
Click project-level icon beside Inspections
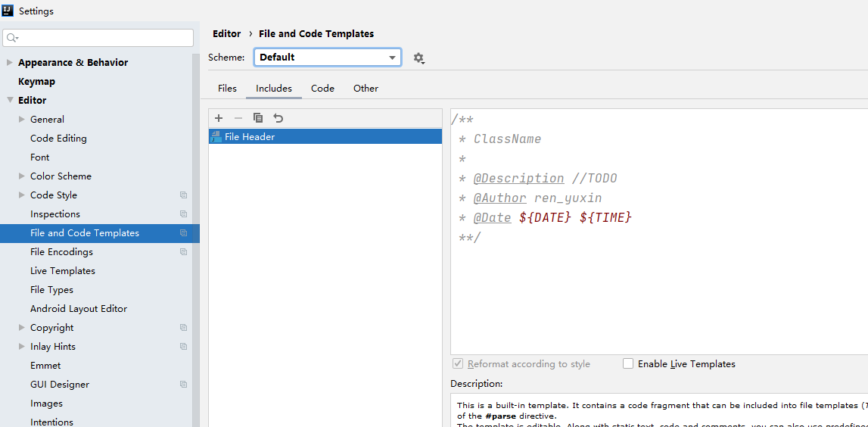click(183, 213)
